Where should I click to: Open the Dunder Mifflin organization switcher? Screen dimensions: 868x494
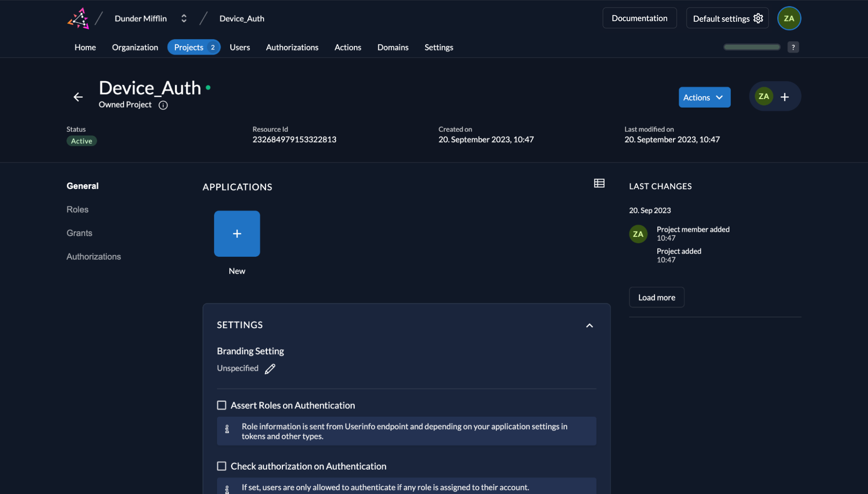pyautogui.click(x=184, y=19)
